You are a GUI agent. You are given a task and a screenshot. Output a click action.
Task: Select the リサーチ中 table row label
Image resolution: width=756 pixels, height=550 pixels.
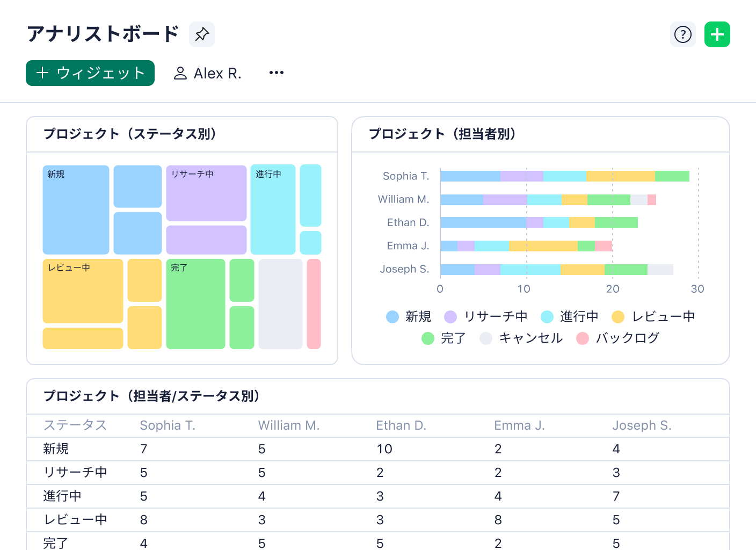pos(75,473)
